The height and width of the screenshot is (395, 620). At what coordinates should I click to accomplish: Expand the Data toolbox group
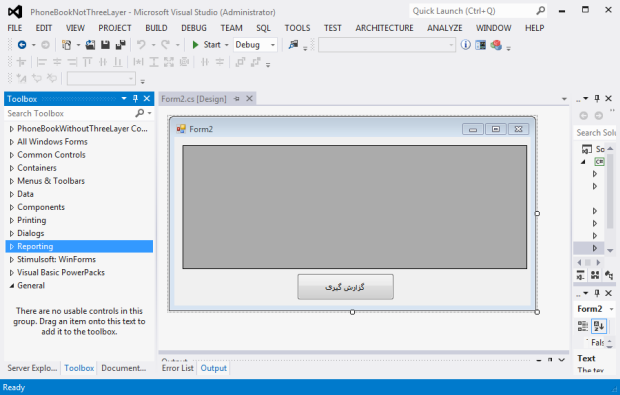point(12,194)
